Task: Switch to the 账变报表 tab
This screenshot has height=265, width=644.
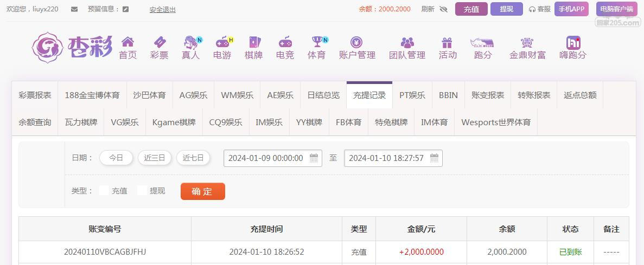Action: 488,95
